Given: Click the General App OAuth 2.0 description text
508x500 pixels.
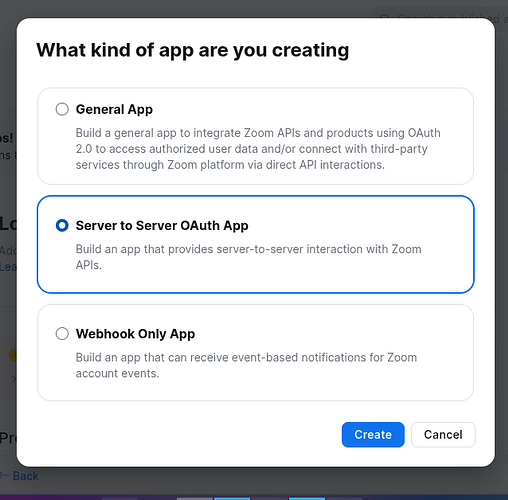Looking at the screenshot, I should (258, 149).
